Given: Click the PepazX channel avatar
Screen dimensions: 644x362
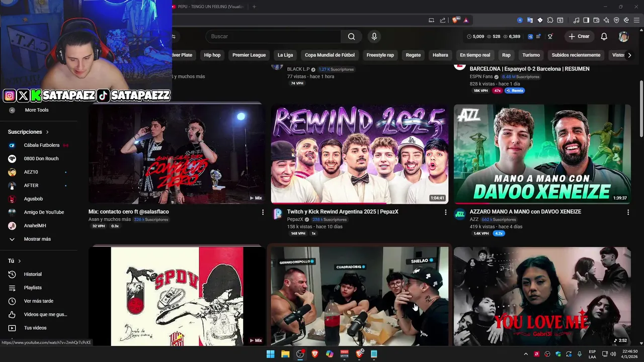Looking at the screenshot, I should (277, 214).
